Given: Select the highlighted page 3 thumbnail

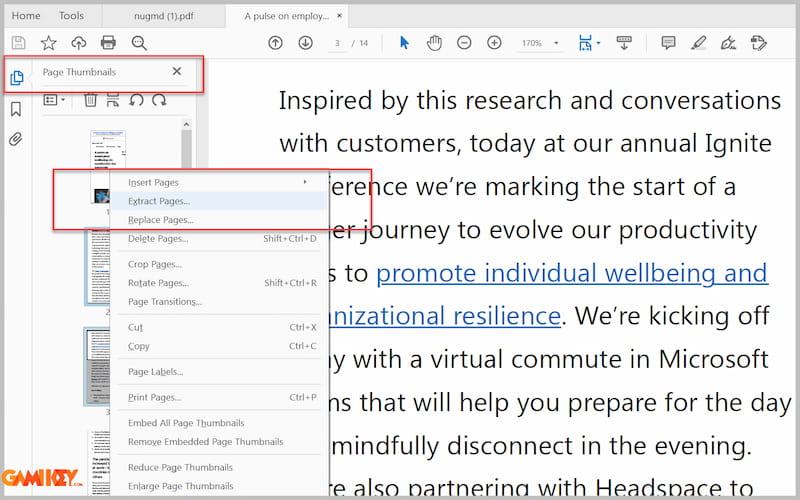Looking at the screenshot, I should (x=97, y=366).
